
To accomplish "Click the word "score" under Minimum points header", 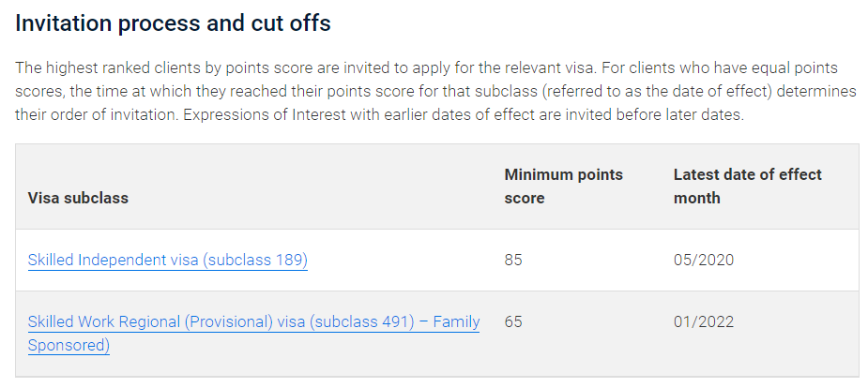I will (525, 198).
